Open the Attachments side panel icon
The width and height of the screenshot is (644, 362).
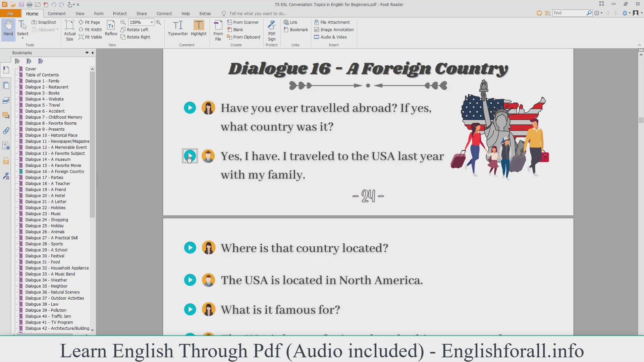[x=6, y=131]
